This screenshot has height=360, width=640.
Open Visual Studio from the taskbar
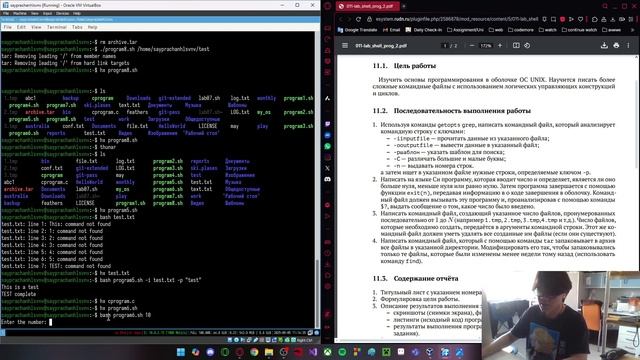313,352
